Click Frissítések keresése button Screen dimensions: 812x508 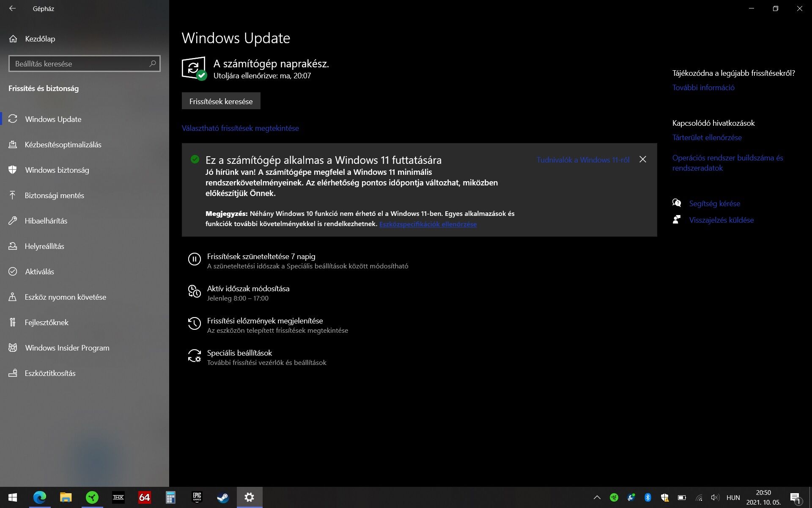[221, 101]
